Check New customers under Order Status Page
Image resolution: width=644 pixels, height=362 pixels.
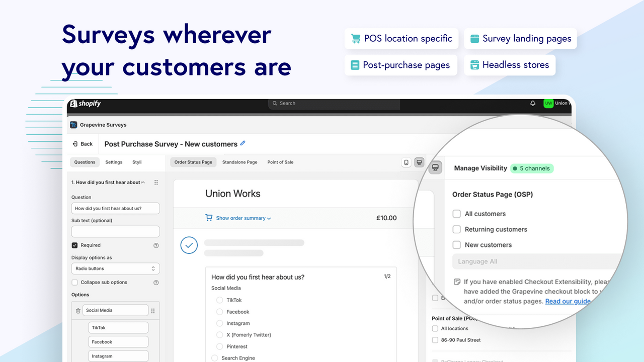click(456, 245)
